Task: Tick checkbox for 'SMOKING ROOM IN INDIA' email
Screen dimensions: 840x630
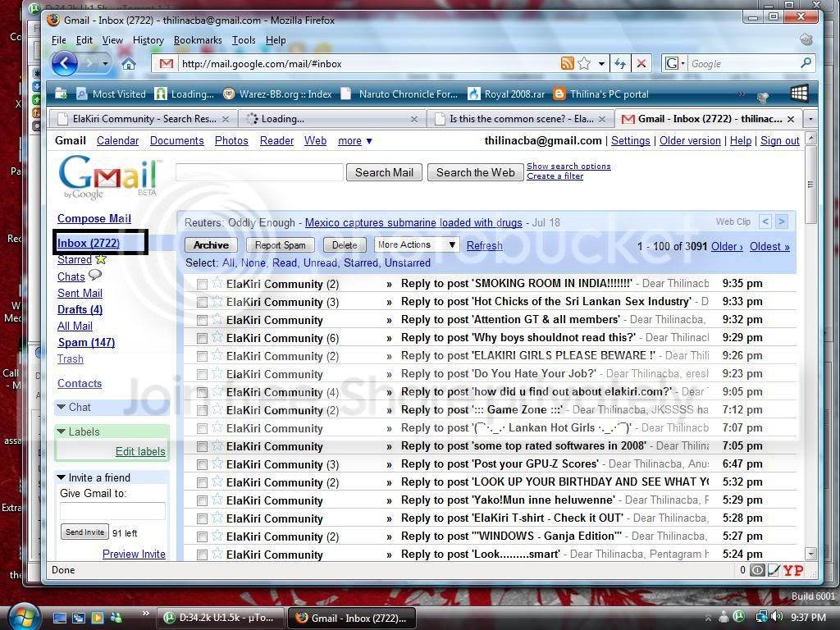Action: pos(202,284)
